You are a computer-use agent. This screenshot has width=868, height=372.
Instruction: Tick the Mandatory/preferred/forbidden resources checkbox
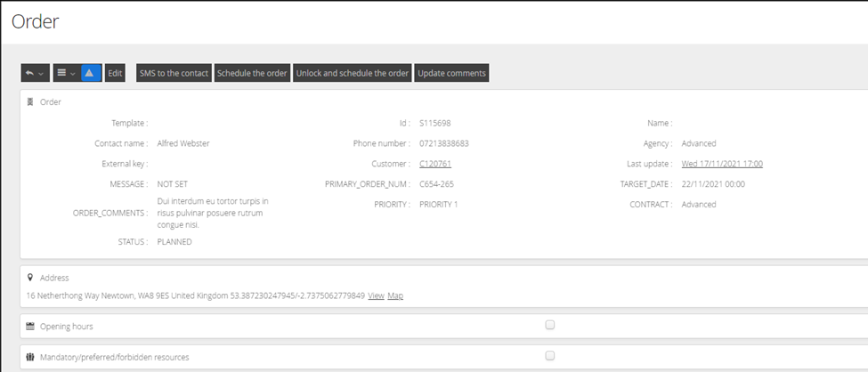coord(550,356)
